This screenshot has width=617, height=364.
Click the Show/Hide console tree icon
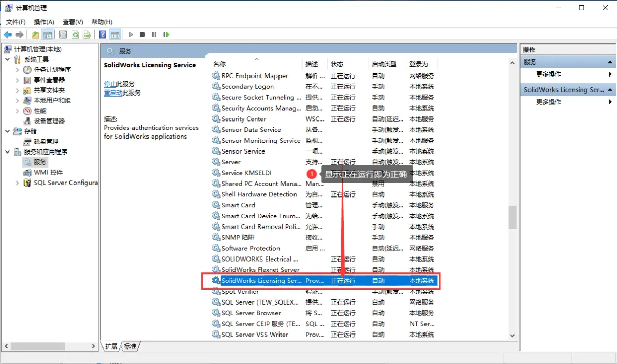coord(48,35)
